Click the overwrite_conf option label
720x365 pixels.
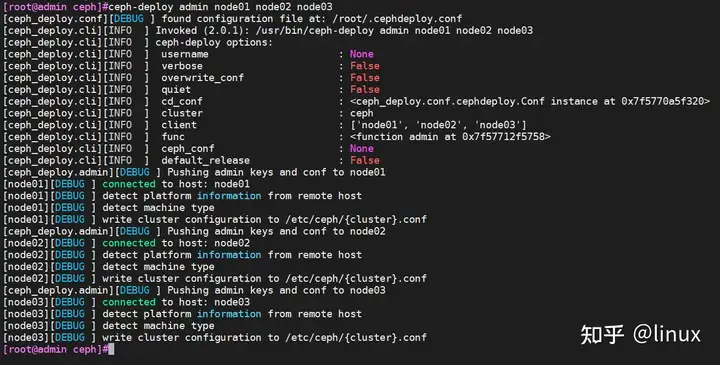(x=202, y=78)
